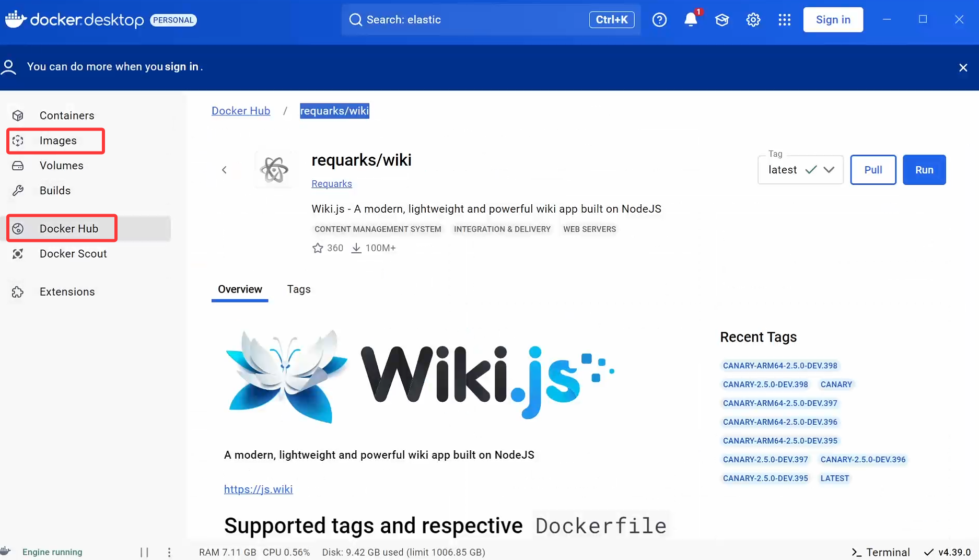
Task: Switch to the Tags tab
Action: tap(299, 289)
